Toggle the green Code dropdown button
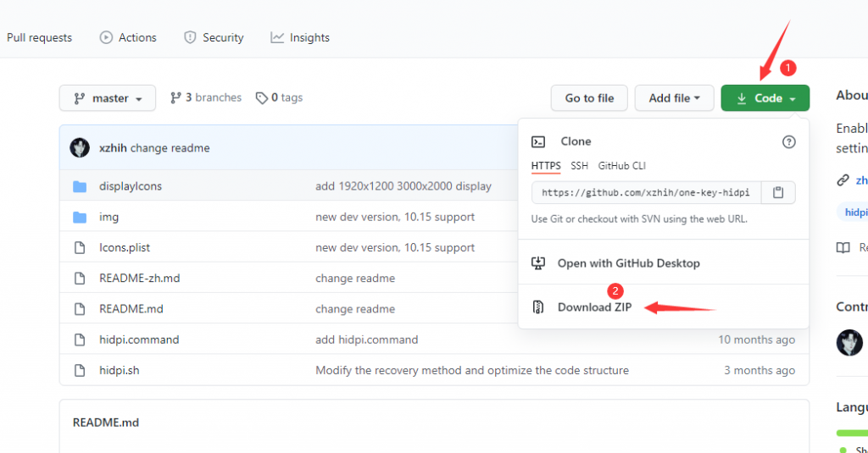 click(765, 98)
